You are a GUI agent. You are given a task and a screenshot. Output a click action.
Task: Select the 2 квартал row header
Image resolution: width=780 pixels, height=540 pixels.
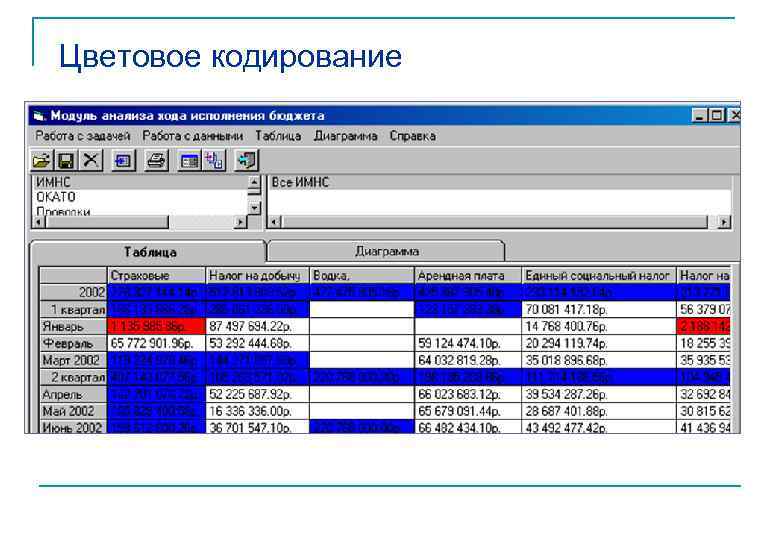click(x=73, y=377)
